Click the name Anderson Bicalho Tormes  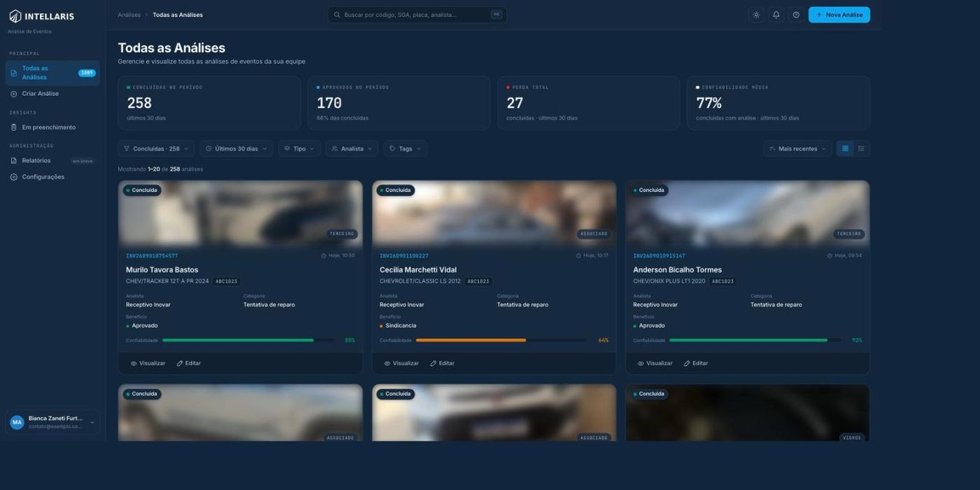pos(677,269)
